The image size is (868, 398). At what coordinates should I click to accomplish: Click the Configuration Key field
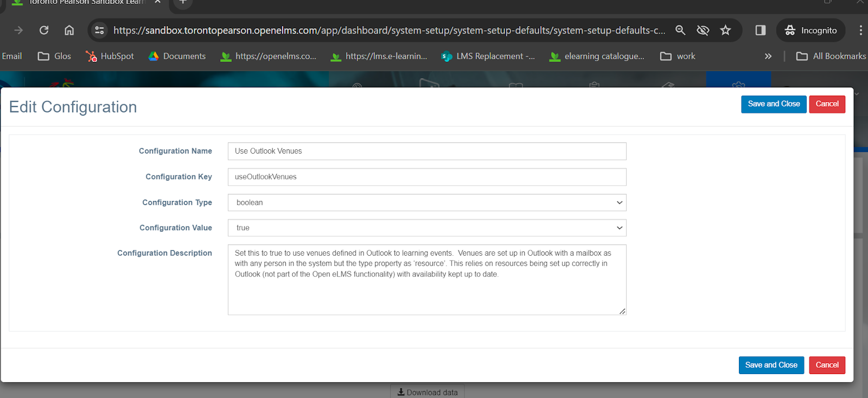(x=427, y=177)
